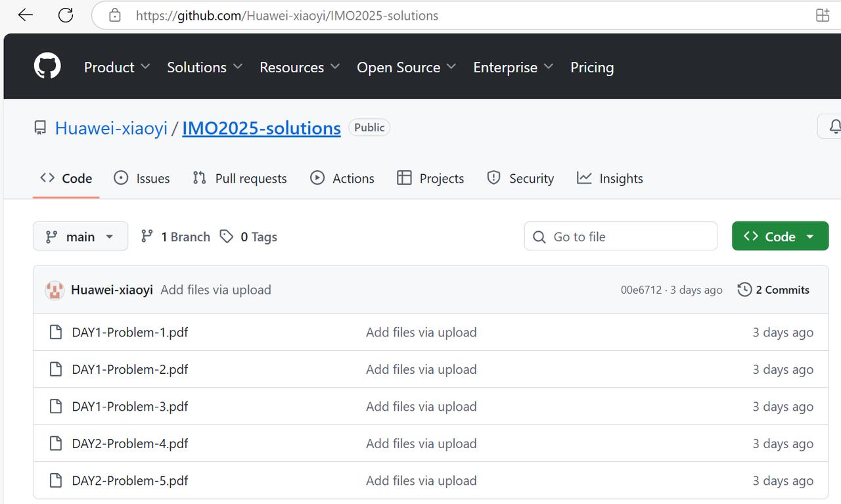Open commit message for DAY2-Problem-4.pdf row
This screenshot has height=504, width=841.
421,444
